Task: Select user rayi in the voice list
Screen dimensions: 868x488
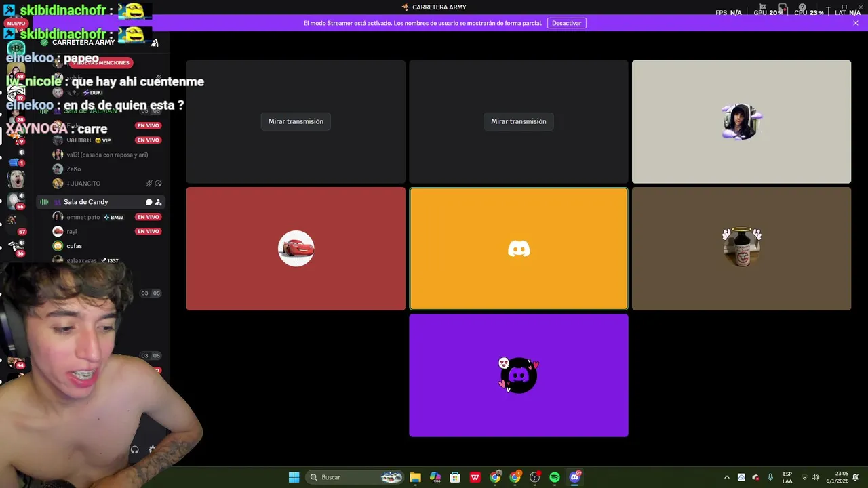Action: point(71,231)
